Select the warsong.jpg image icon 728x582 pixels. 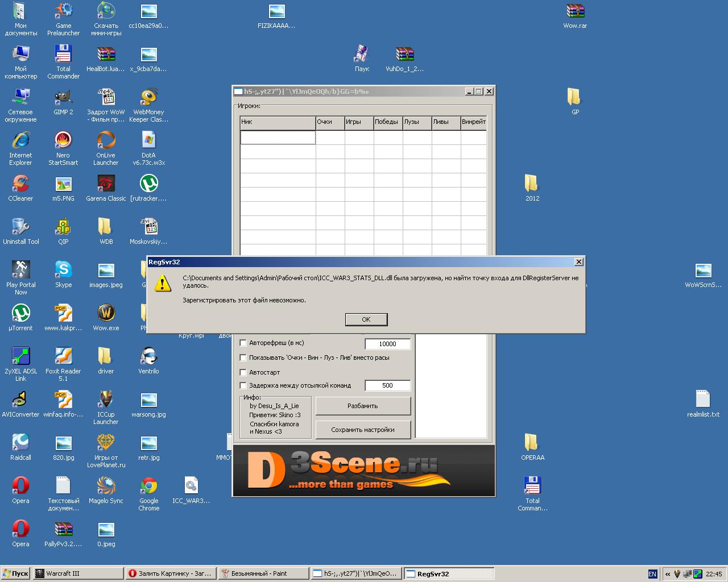pos(148,405)
